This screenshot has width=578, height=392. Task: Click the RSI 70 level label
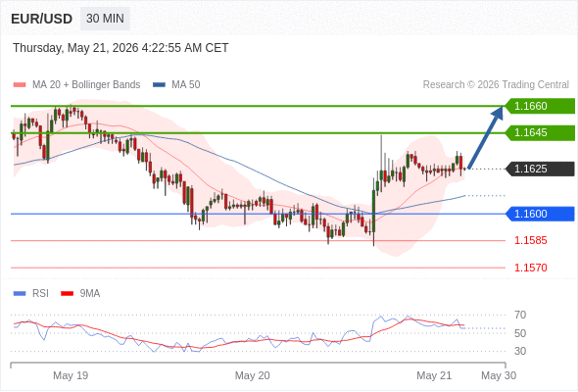tap(520, 315)
